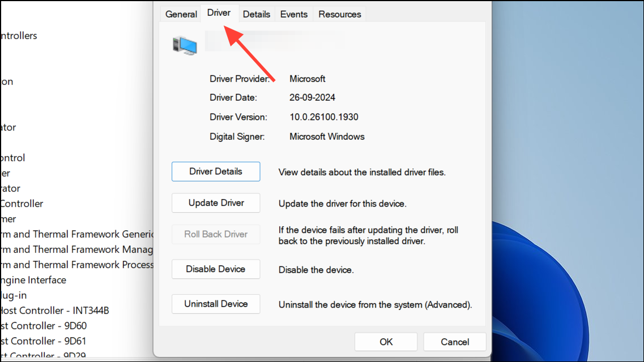This screenshot has height=362, width=644.
Task: Go to the Events tab
Action: tap(293, 14)
